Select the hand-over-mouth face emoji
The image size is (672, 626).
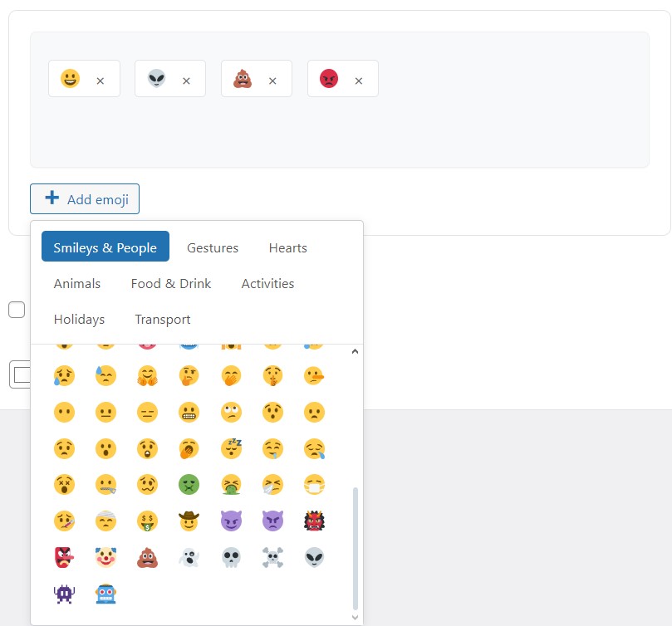pyautogui.click(x=231, y=376)
